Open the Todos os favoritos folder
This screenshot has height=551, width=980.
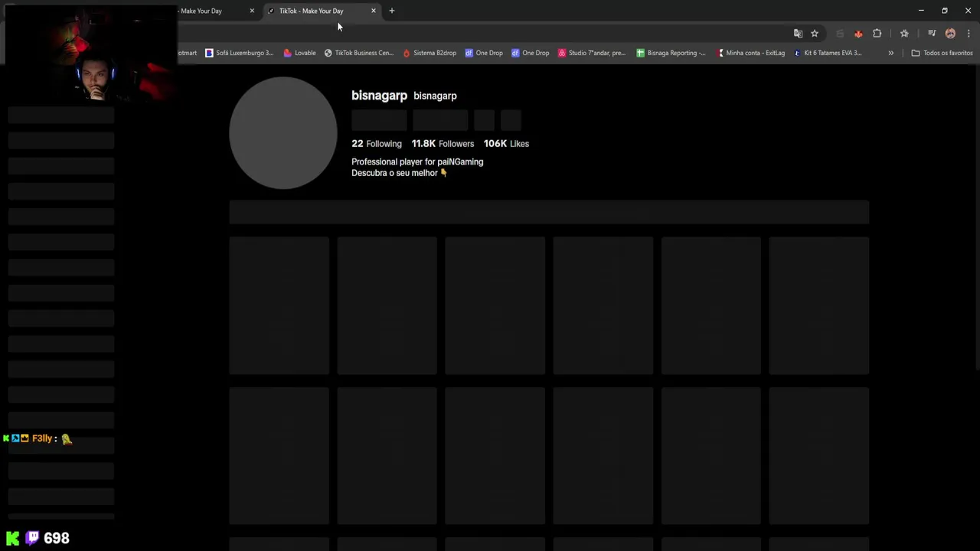coord(942,53)
